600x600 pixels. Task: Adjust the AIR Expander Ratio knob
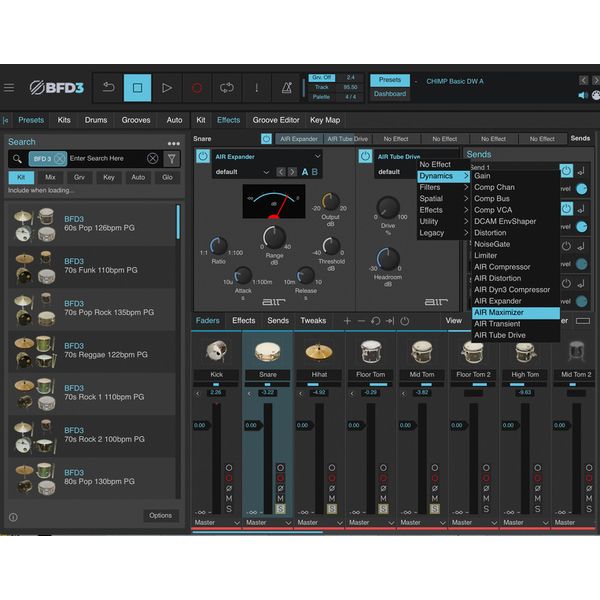[x=218, y=246]
